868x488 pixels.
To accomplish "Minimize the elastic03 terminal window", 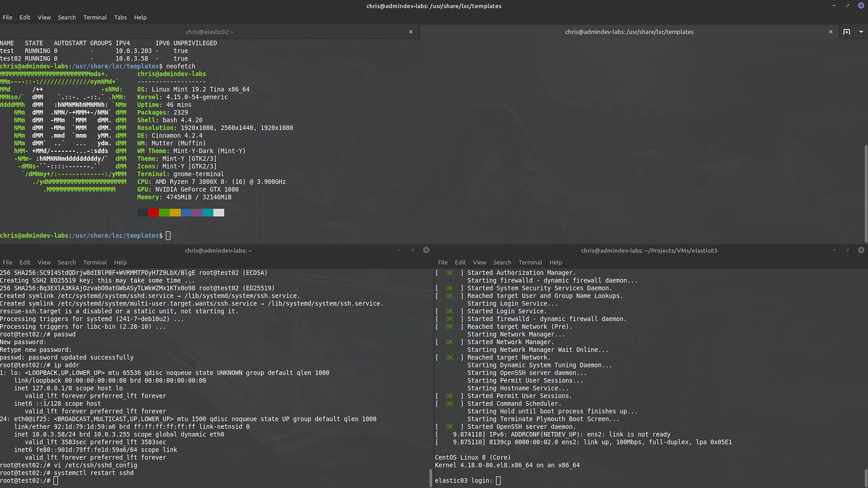I will pyautogui.click(x=834, y=250).
